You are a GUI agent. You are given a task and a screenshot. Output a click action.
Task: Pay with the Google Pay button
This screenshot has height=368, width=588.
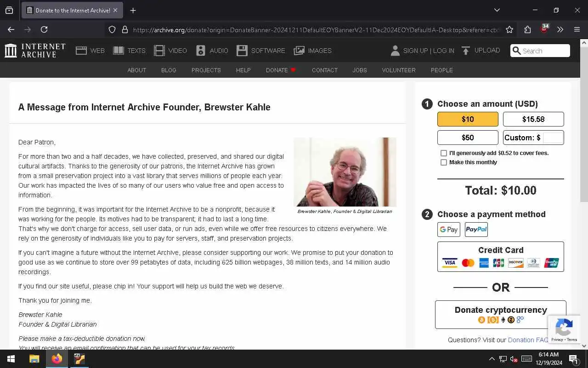pos(449,230)
